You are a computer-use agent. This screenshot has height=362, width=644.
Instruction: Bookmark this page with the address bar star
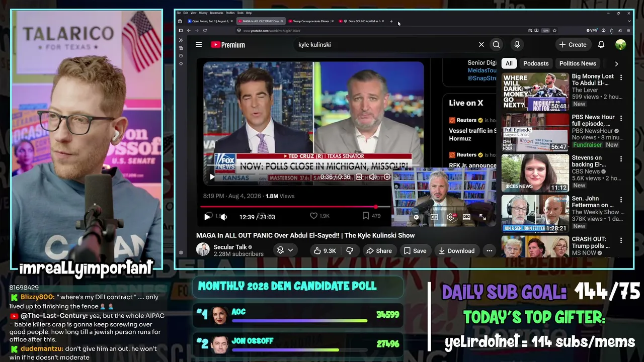pos(554,31)
